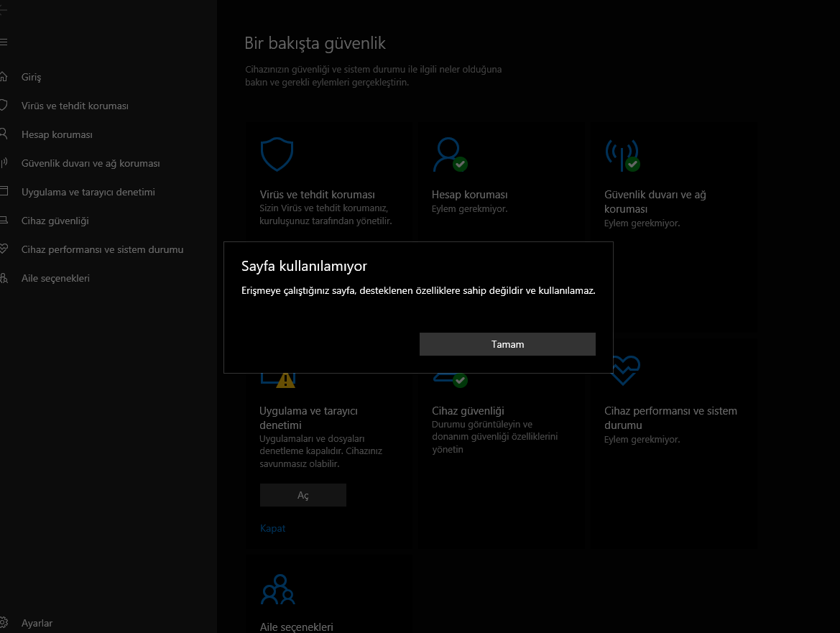Screen dimensions: 840x633
Task: Open Cihaz performansı ve sistem durumu card title
Action: pos(670,417)
